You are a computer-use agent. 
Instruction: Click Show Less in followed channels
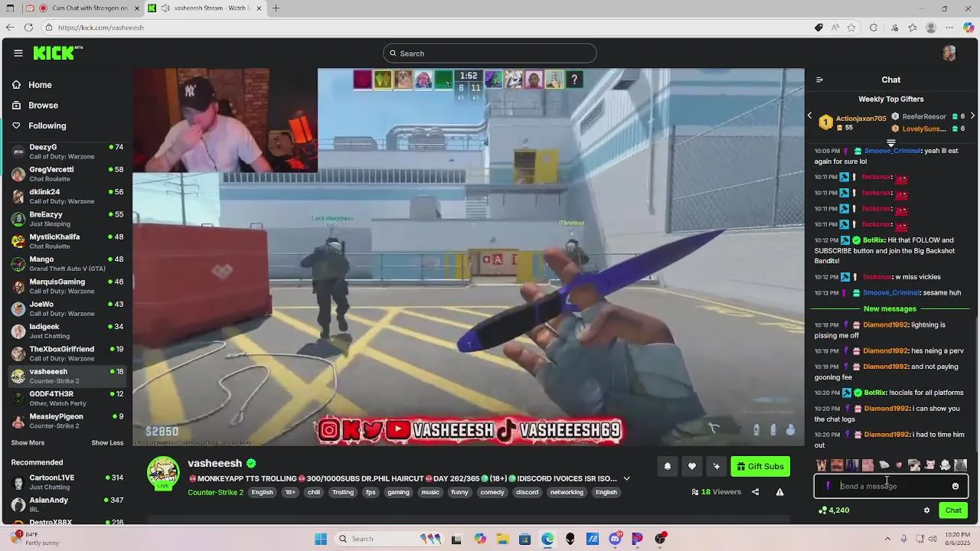tap(107, 443)
